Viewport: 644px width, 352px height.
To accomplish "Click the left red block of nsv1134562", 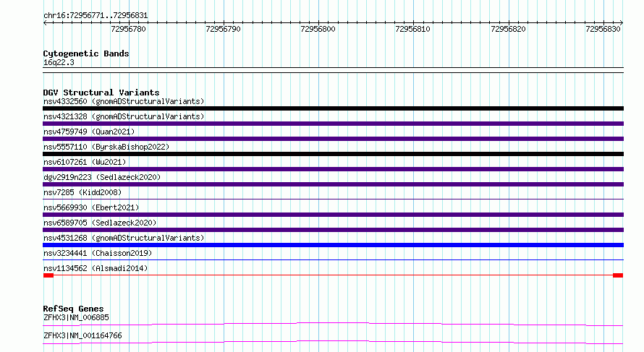I will [48, 275].
